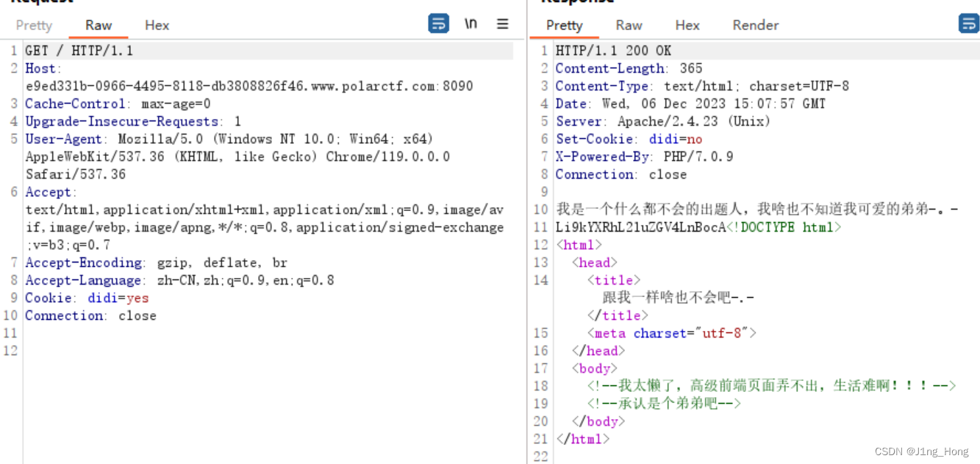Click the Set-Cookie value 'no' in Response
This screenshot has width=980, height=464.
coord(695,138)
